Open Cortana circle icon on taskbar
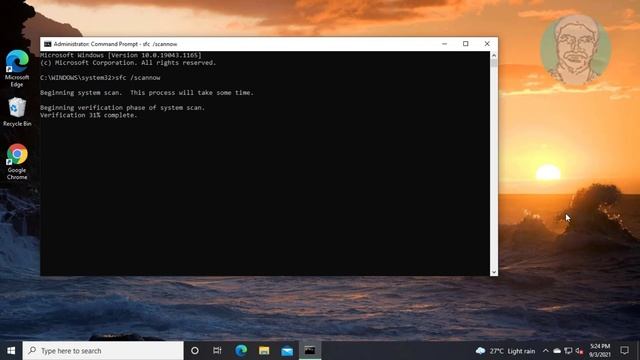The height and width of the screenshot is (360, 640). 195,351
